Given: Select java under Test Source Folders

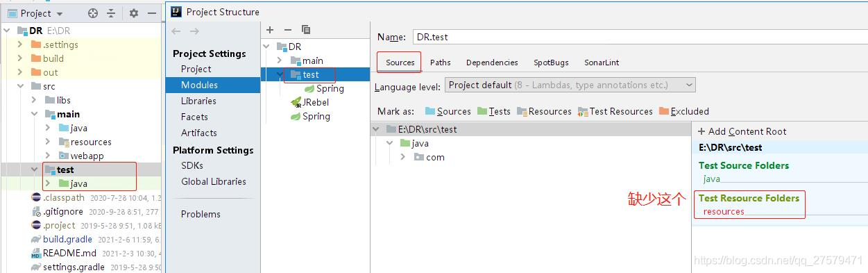Looking at the screenshot, I should [x=712, y=179].
